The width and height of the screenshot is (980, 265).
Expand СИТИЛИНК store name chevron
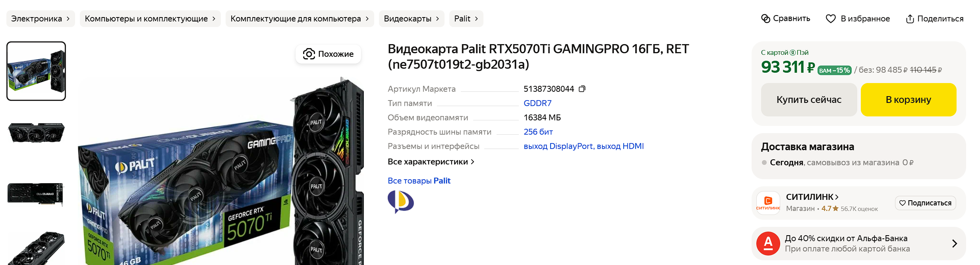pos(837,197)
